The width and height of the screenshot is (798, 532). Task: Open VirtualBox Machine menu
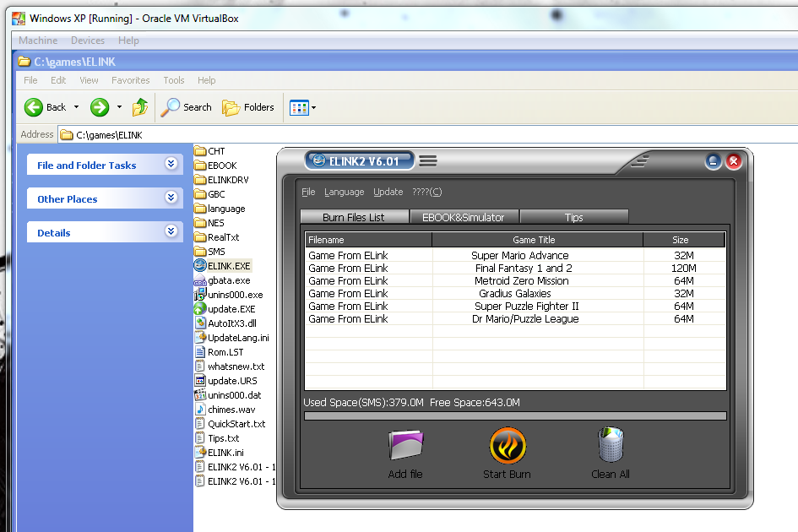38,41
